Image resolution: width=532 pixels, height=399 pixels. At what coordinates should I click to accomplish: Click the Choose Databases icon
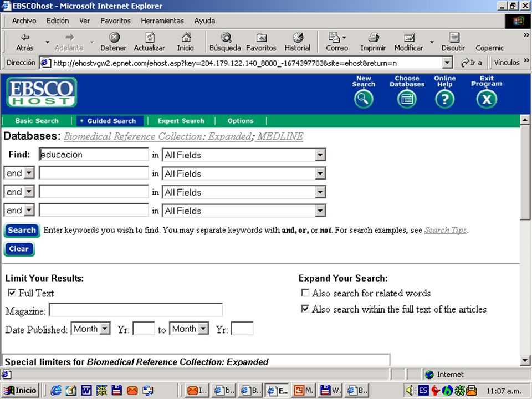pyautogui.click(x=407, y=99)
